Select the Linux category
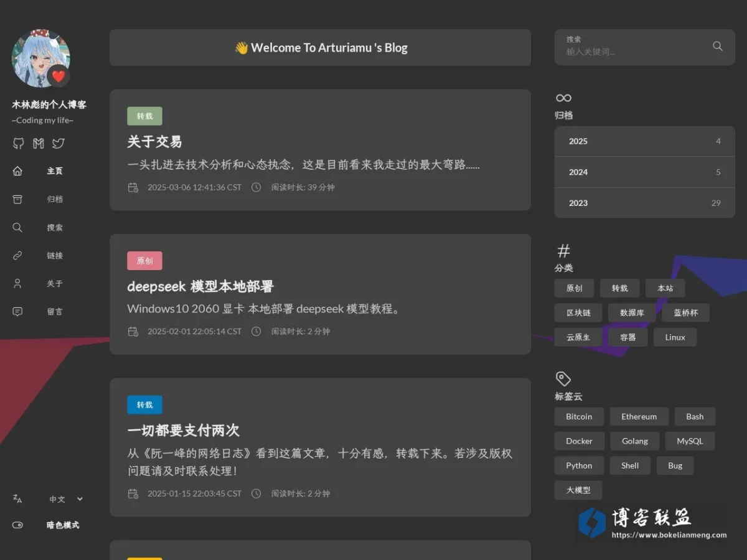The height and width of the screenshot is (560, 747). [675, 337]
